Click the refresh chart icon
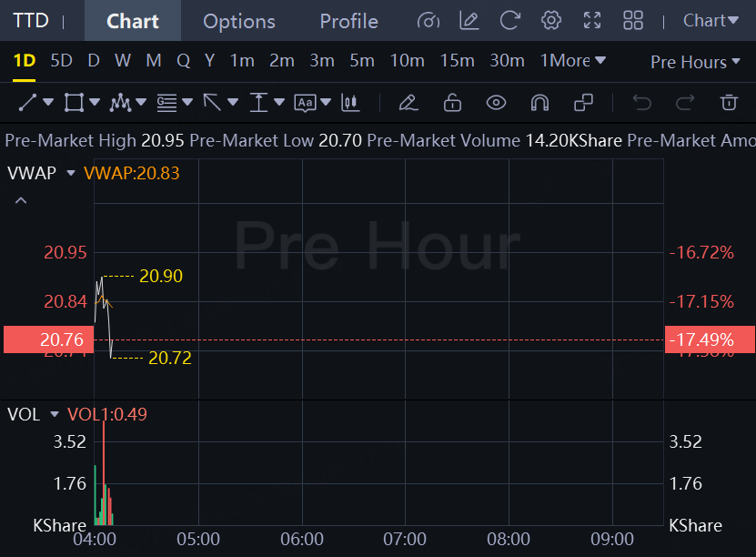Screen dimensions: 756x557 pyautogui.click(x=509, y=21)
